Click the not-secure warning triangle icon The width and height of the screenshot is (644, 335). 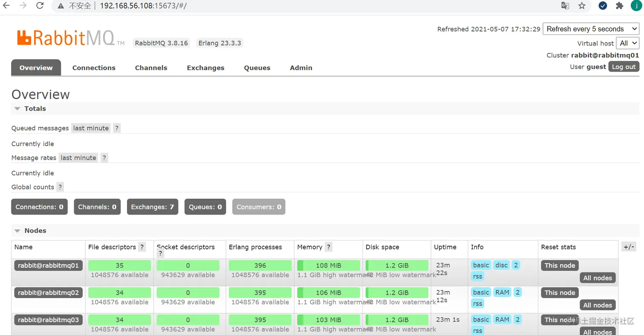click(61, 6)
